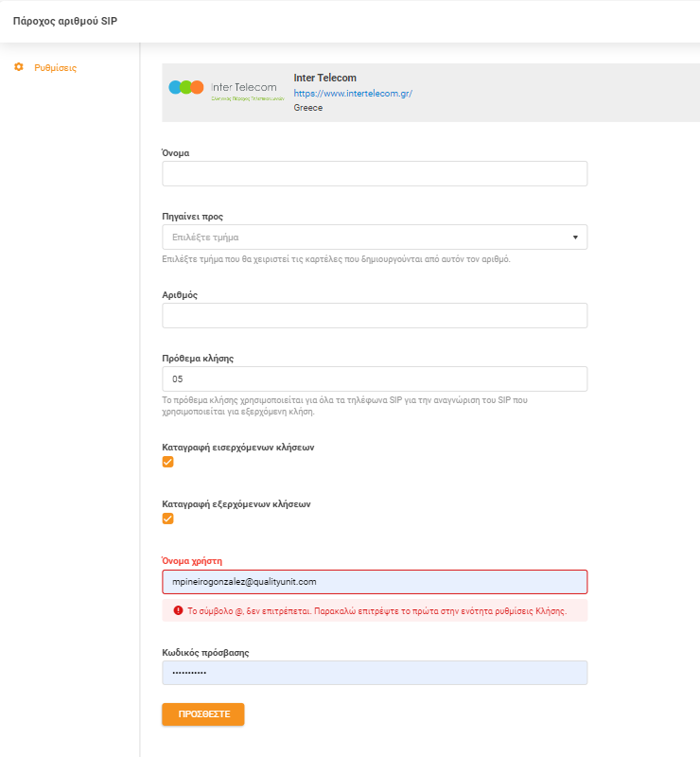Image resolution: width=700 pixels, height=757 pixels.
Task: Click the red error exclamation icon
Action: 178,611
